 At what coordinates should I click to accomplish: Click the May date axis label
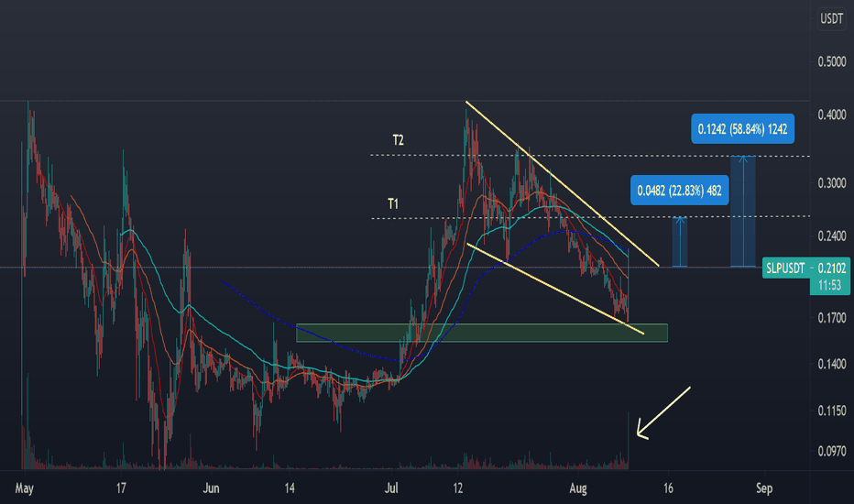pyautogui.click(x=24, y=488)
